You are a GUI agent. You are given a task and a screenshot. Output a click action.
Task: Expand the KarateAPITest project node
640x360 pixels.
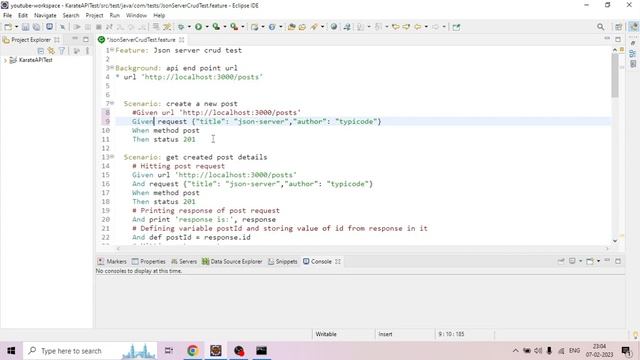5,60
